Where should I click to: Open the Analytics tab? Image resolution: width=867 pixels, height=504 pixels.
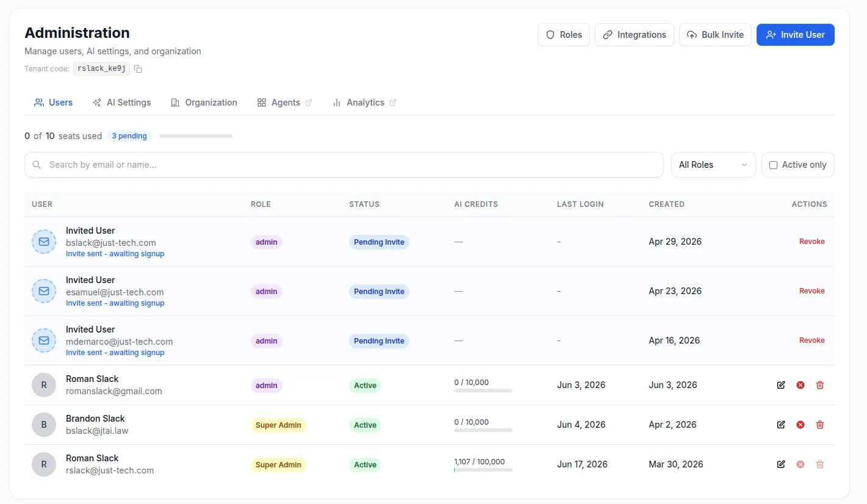point(364,103)
